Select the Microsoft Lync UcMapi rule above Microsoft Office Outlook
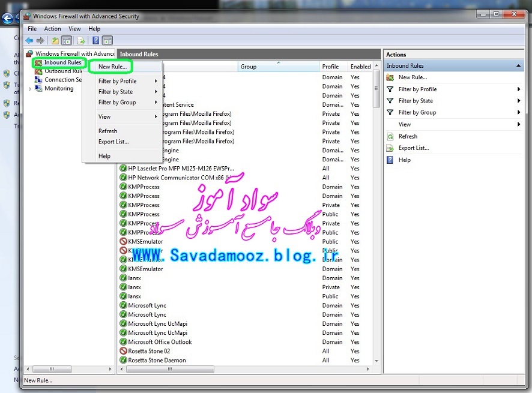Viewport: 532px width, 393px height. pos(157,332)
